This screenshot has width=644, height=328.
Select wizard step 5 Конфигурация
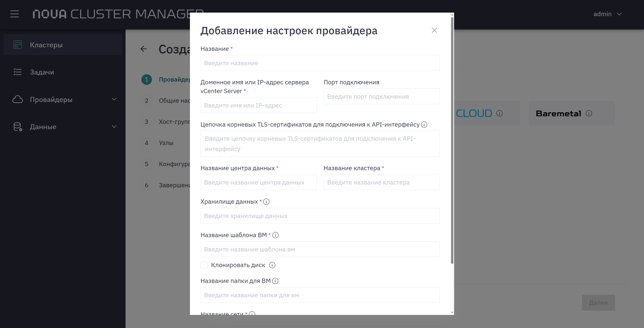pyautogui.click(x=166, y=164)
